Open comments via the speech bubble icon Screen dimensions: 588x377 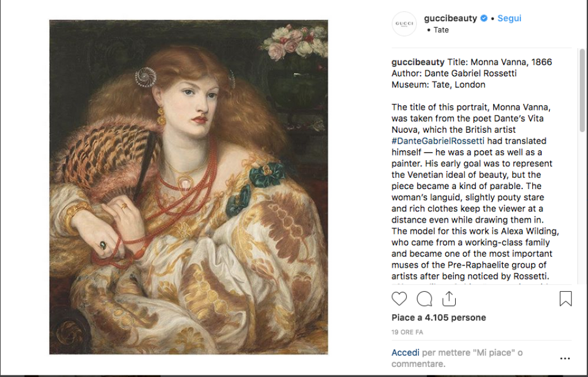point(424,299)
